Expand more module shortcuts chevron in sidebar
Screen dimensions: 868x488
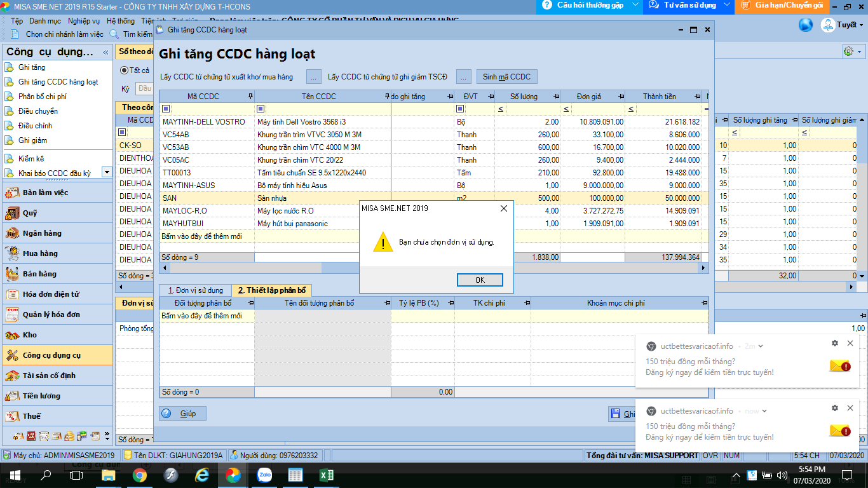click(107, 437)
